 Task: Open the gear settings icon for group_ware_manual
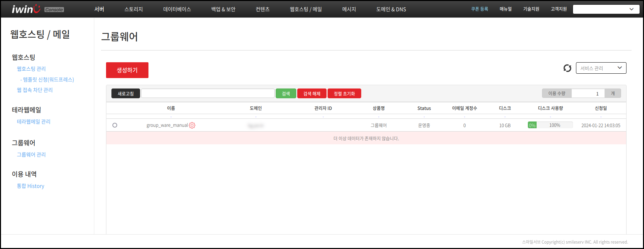192,125
